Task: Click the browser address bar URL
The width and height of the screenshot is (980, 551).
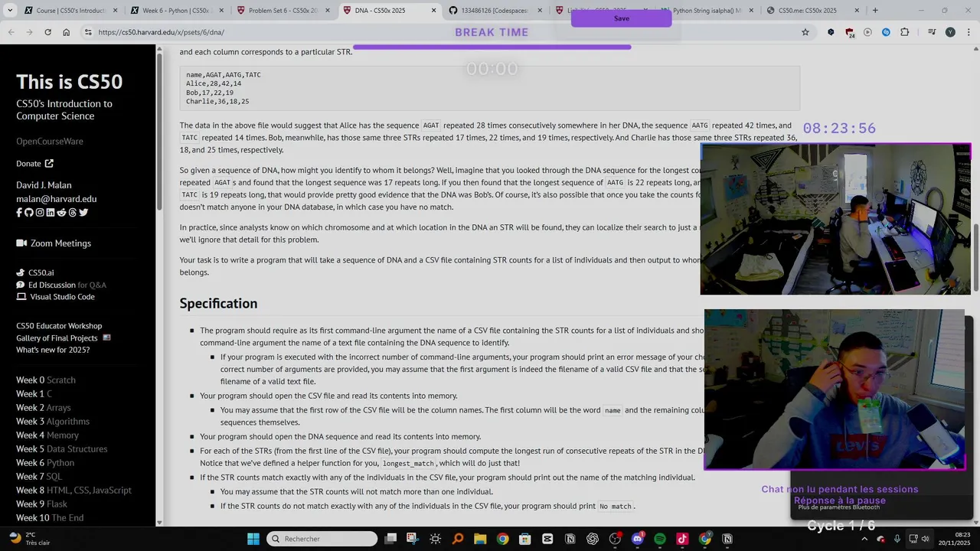Action: [x=162, y=32]
